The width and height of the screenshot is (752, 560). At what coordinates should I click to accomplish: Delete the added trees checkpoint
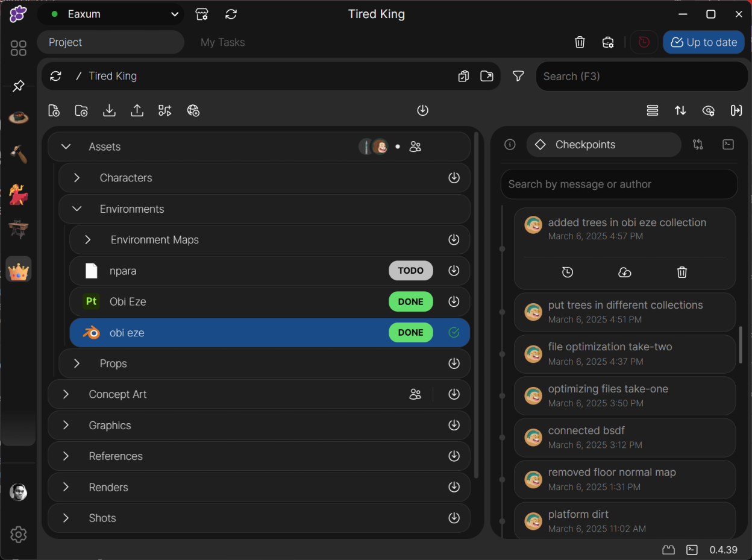coord(682,272)
